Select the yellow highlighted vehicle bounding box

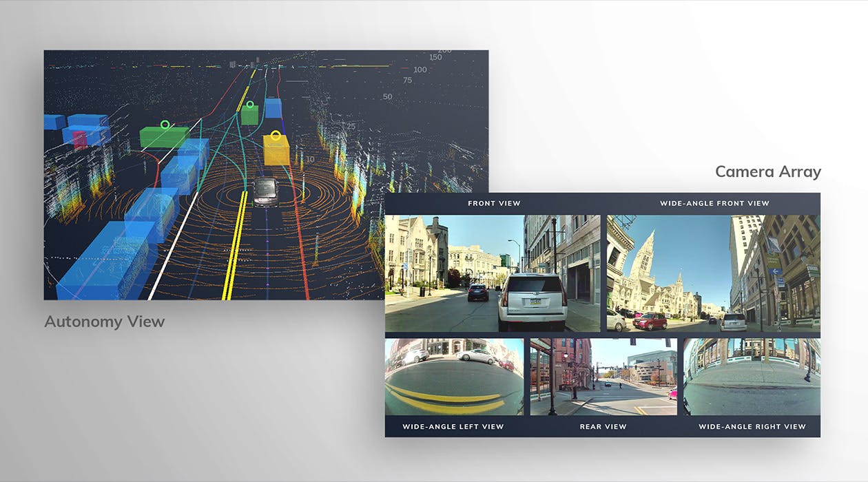[276, 149]
